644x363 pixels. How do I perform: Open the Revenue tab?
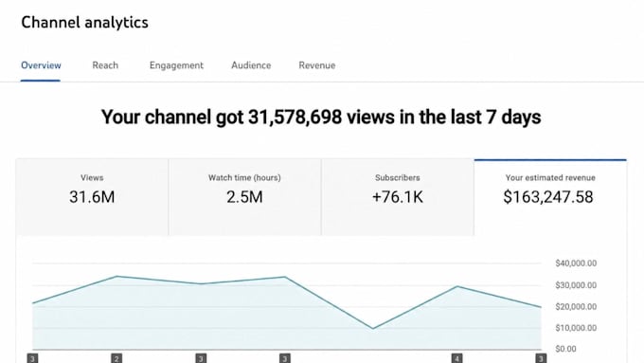click(x=316, y=65)
